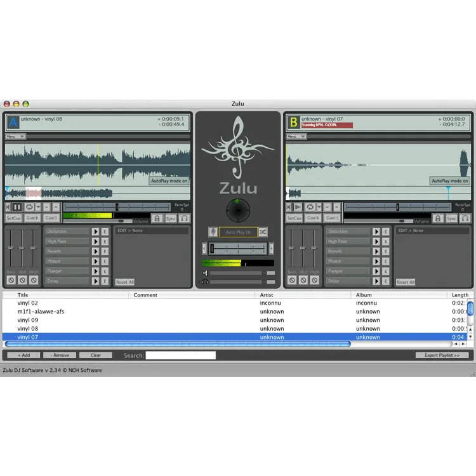Kill Bass band on deck A
The height and width of the screenshot is (476, 476).
click(x=11, y=280)
